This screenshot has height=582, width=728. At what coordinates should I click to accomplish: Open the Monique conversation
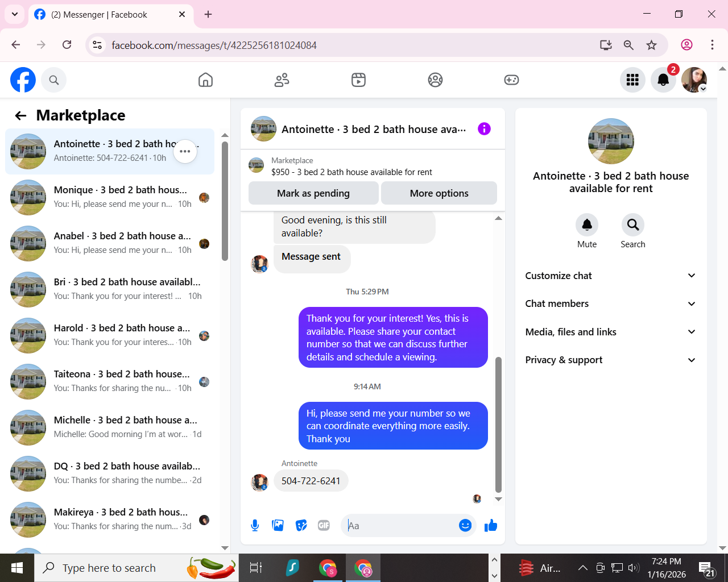point(110,197)
